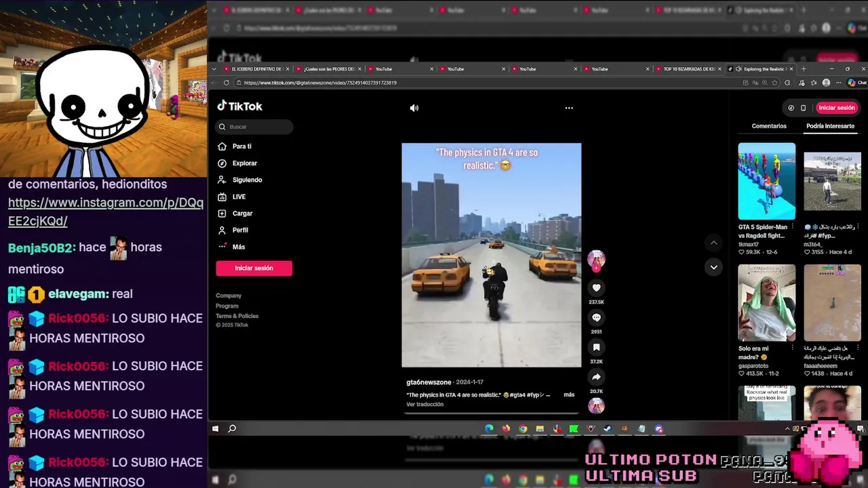Share the video using the arrow icon

[x=596, y=377]
